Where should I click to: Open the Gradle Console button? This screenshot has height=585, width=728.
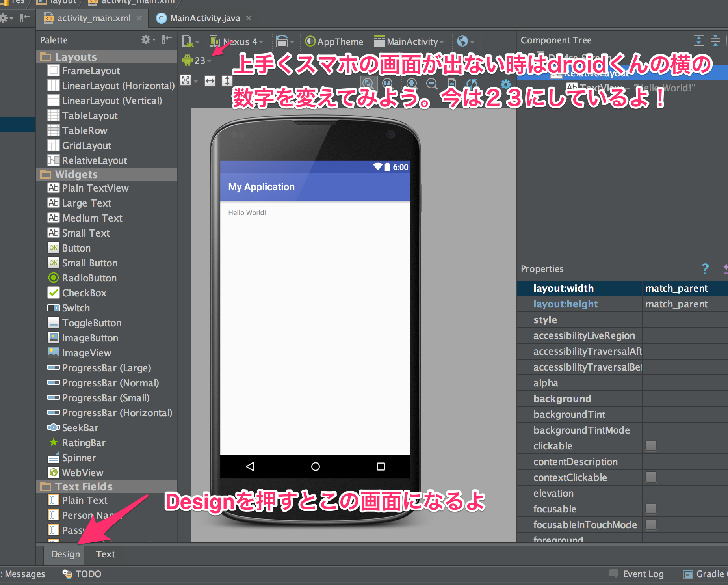point(705,574)
